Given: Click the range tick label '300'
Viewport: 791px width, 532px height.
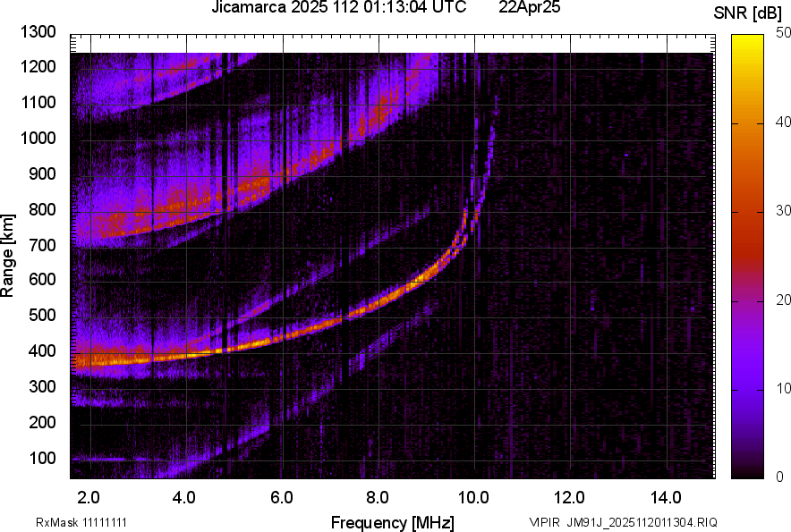Looking at the screenshot, I should [x=42, y=386].
